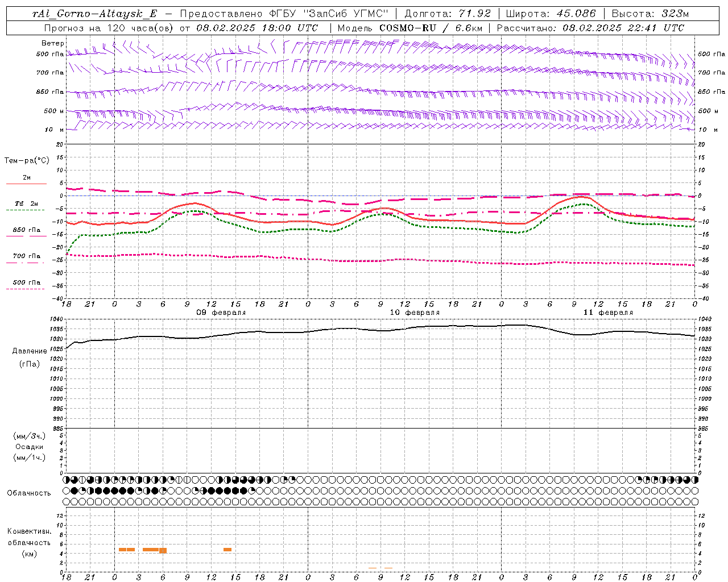Click the dash-dot line sample under 700 гПа legend
728x582 pixels.
[x=25, y=263]
